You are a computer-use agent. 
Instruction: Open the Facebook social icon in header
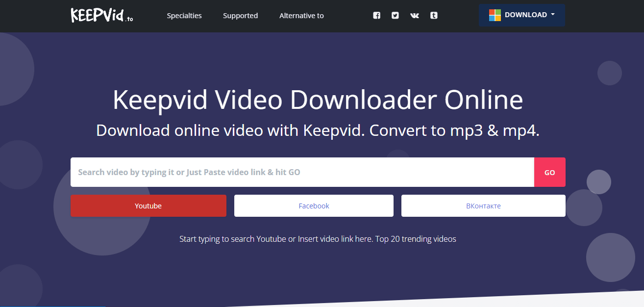(376, 15)
